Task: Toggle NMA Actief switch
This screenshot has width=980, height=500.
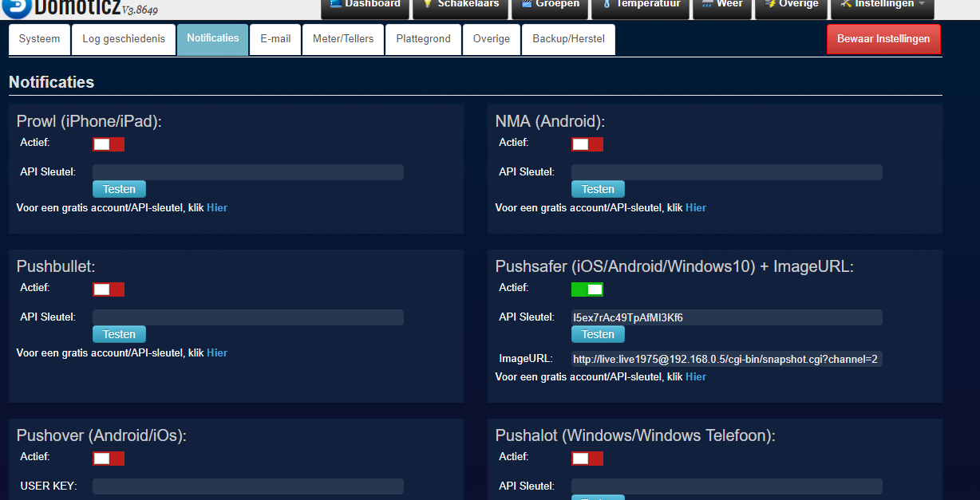Action: coord(587,144)
